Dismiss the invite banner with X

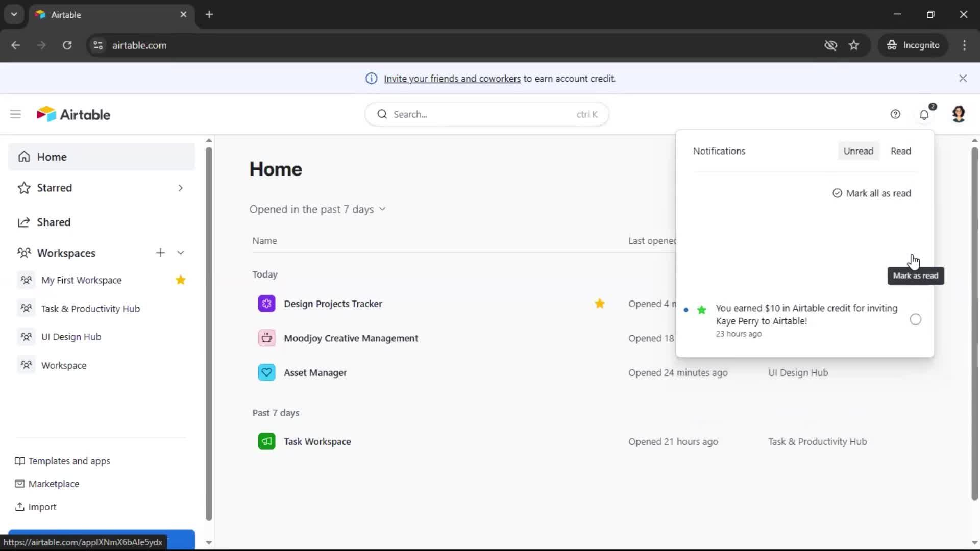(x=963, y=78)
